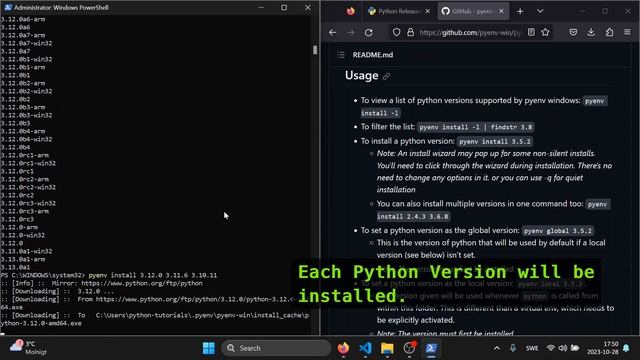Open Firefox from the taskbar
The width and height of the screenshot is (640, 360).
click(x=343, y=348)
